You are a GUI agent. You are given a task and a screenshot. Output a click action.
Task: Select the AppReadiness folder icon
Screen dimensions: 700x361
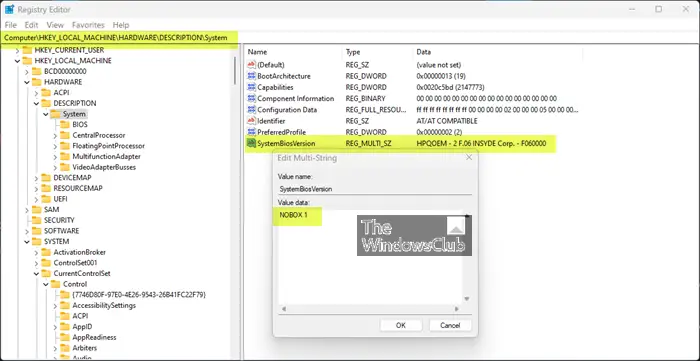[x=65, y=337]
